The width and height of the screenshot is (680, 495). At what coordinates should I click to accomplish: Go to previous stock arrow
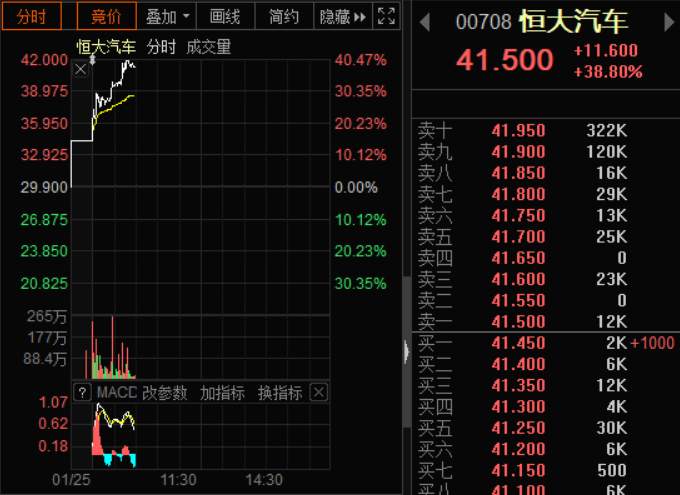[x=425, y=22]
